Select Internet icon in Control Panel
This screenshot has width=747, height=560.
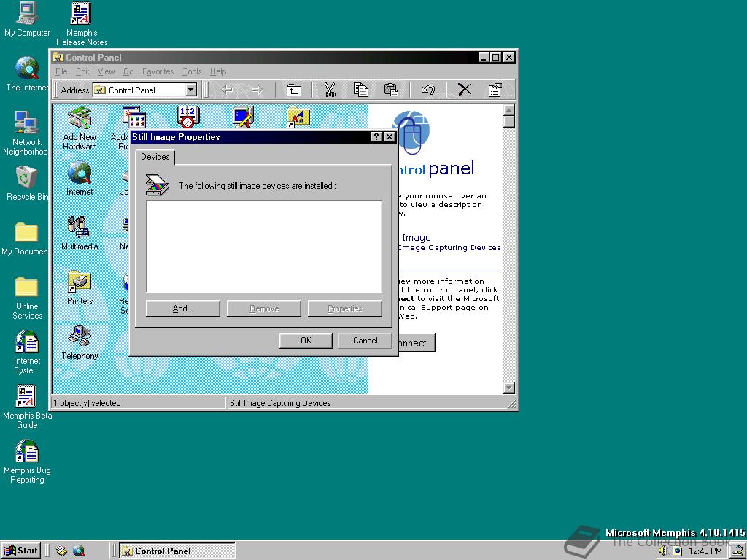pos(80,179)
